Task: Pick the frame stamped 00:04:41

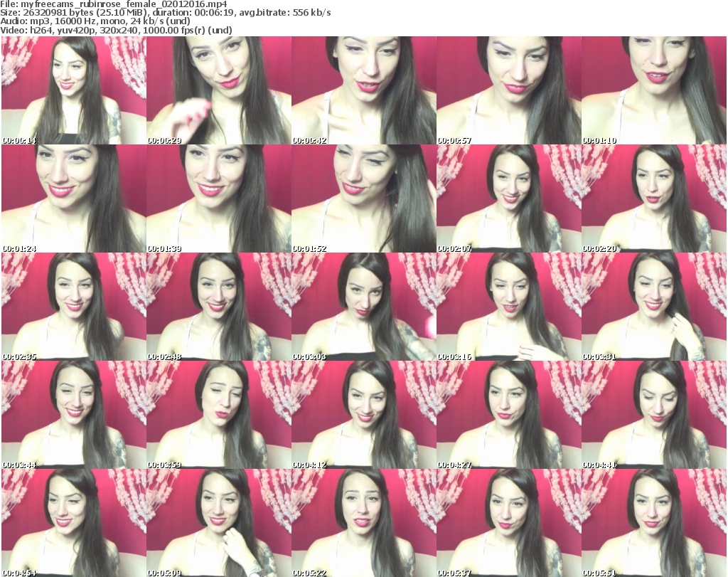Action: tap(654, 414)
